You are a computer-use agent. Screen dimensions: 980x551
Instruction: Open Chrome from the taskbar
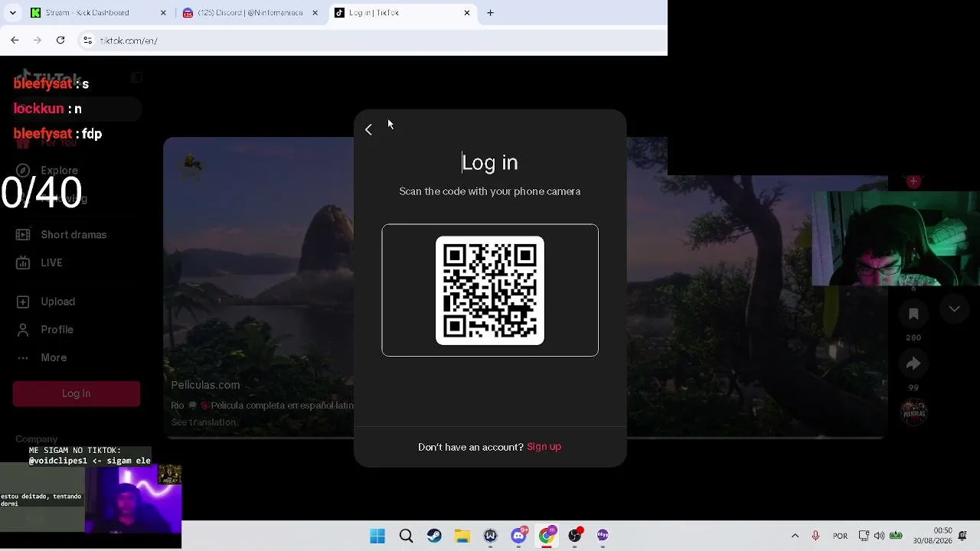click(x=547, y=536)
